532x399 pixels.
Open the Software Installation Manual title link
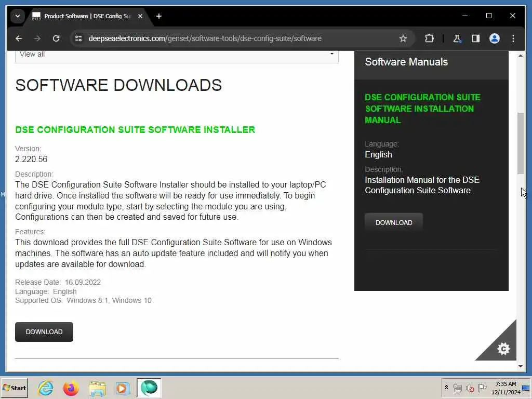pos(422,109)
